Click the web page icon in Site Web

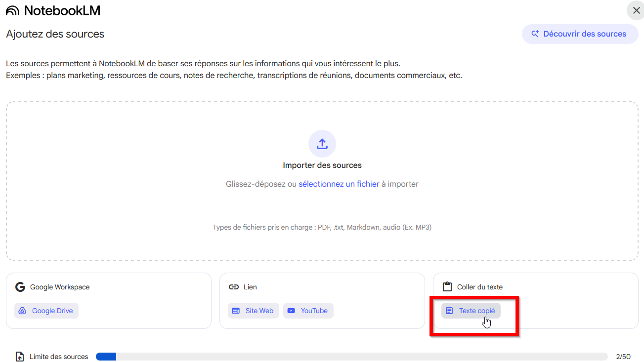tap(236, 311)
